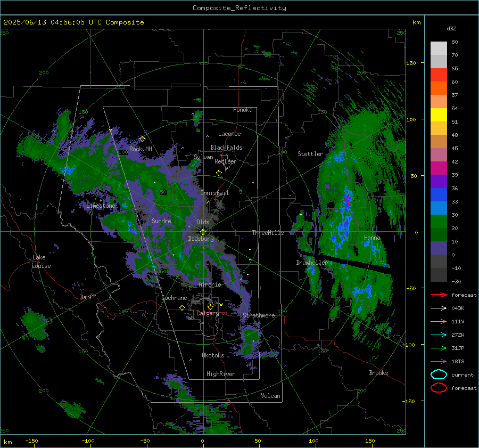Click the Stettler city label

310,154
